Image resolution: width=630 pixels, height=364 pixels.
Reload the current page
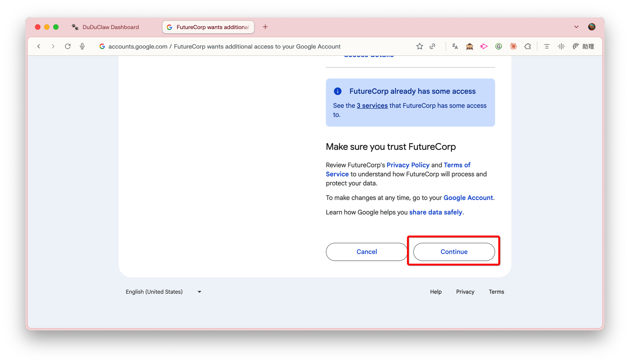click(x=68, y=46)
